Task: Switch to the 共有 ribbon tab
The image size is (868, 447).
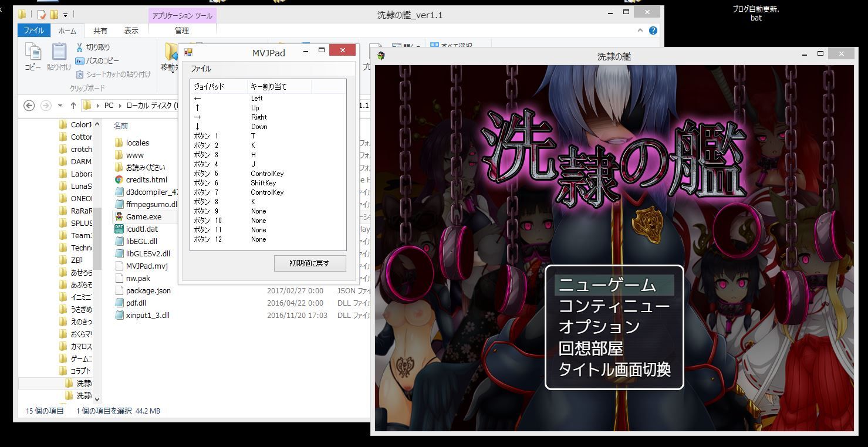Action: tap(100, 31)
